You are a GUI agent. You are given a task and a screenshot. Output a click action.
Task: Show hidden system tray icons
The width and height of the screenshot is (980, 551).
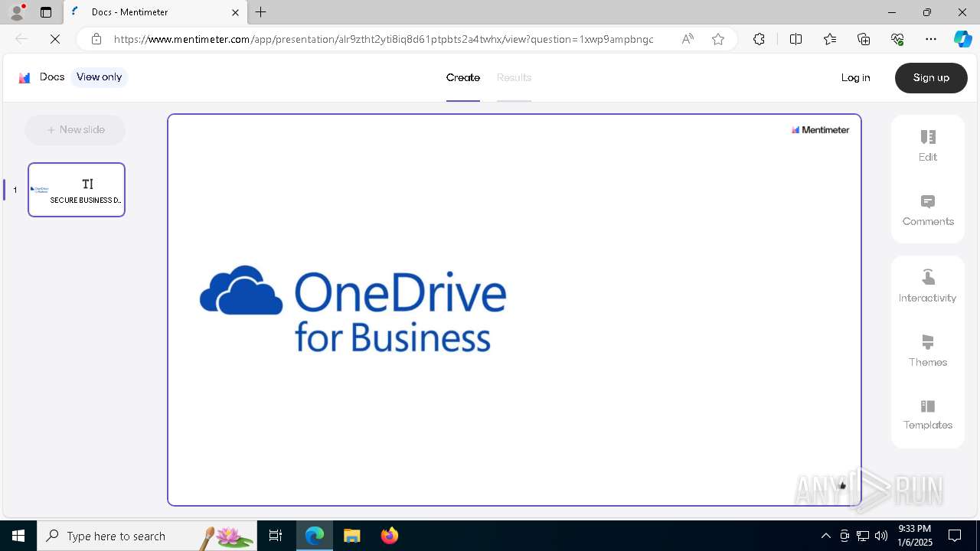coord(825,536)
